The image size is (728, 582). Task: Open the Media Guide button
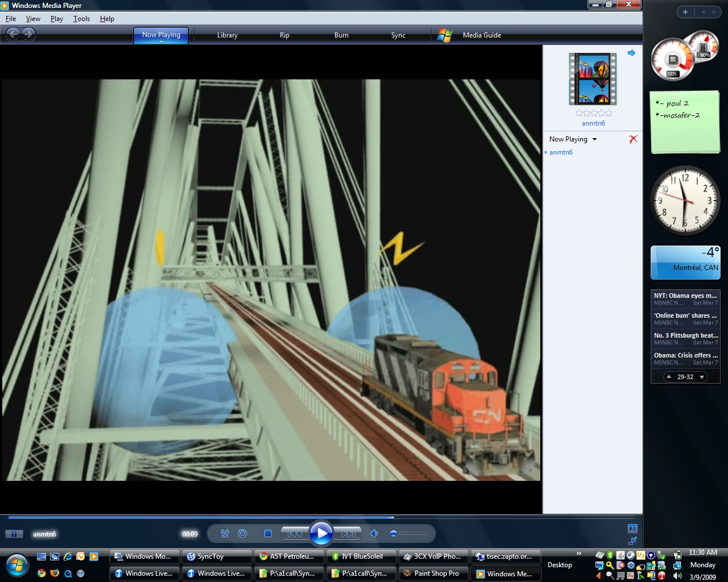tap(481, 35)
